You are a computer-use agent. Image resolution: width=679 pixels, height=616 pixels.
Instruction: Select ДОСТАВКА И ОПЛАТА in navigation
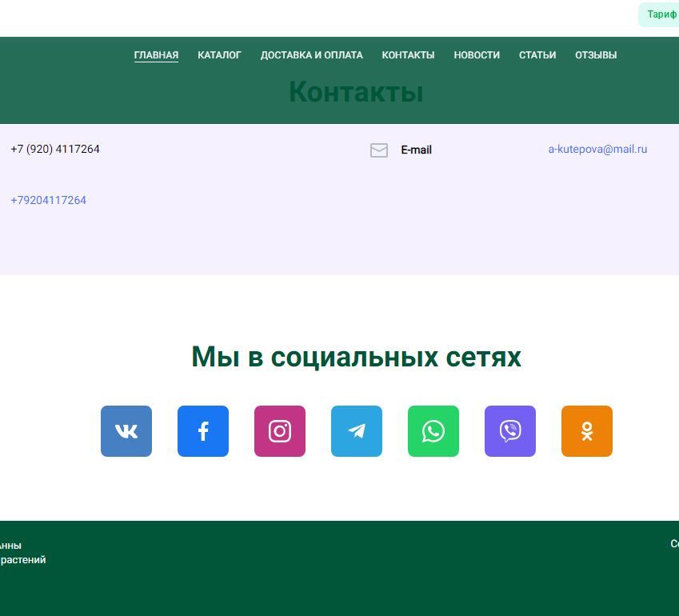pos(311,55)
